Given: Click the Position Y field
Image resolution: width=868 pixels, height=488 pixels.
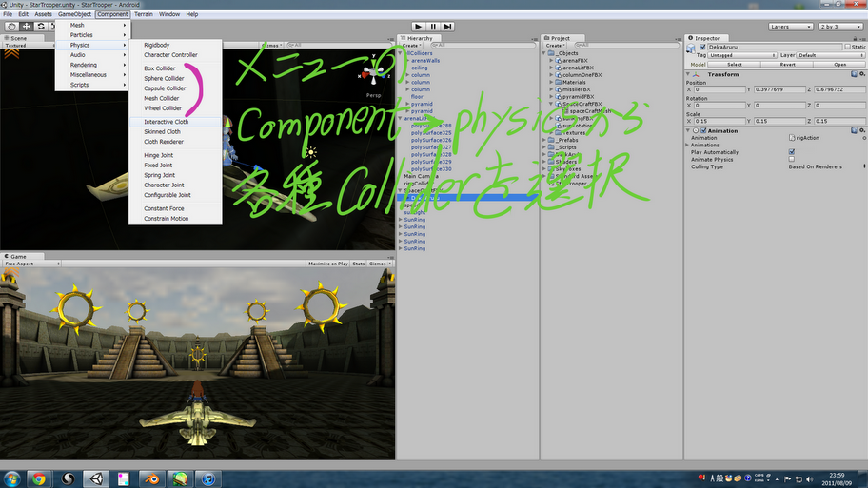Looking at the screenshot, I should (779, 89).
